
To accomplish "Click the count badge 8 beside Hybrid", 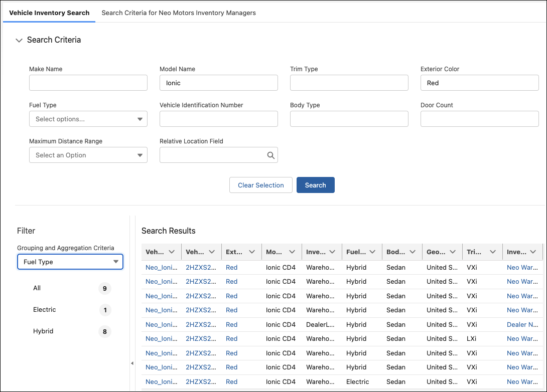I will [x=105, y=332].
